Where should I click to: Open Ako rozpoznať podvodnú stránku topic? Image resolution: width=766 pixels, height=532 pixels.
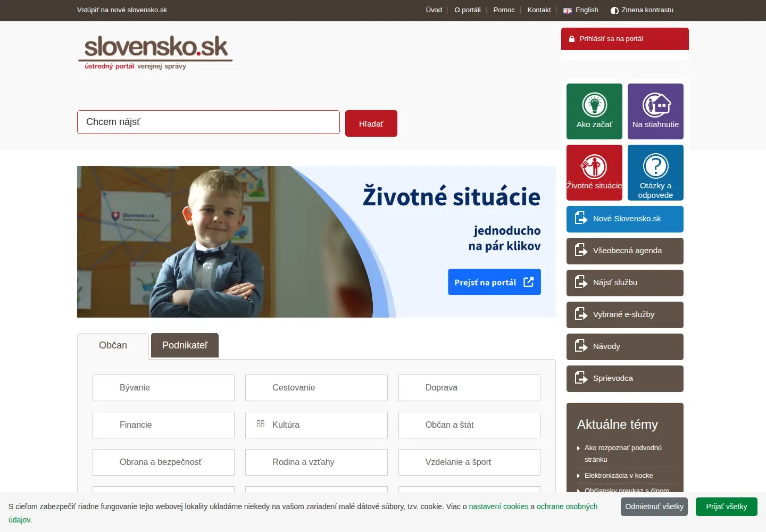click(623, 453)
